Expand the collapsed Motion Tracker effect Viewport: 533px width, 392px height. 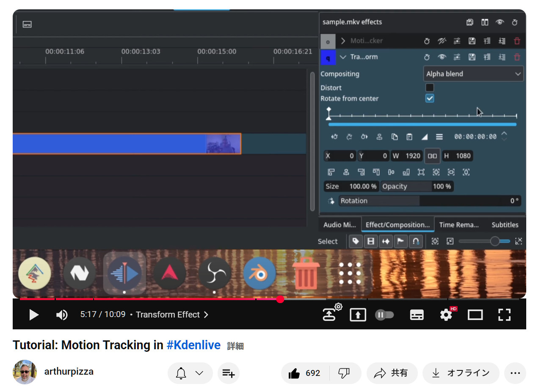[x=343, y=41]
